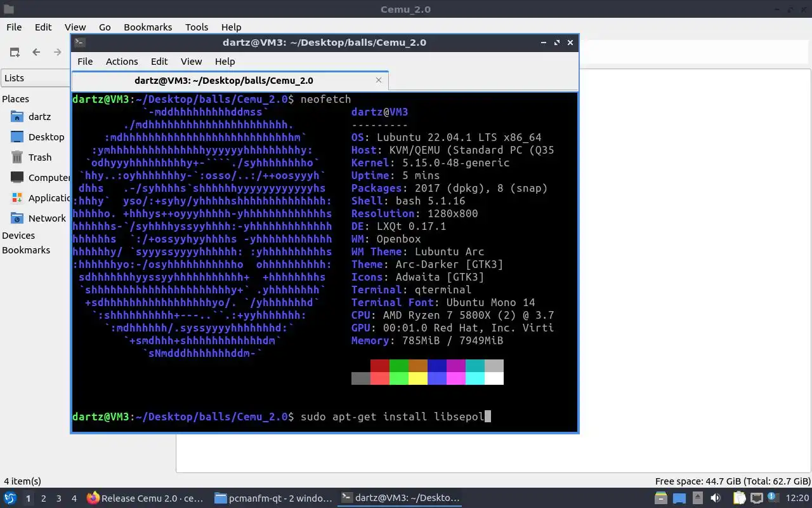The height and width of the screenshot is (508, 812).
Task: Minimize the terminal window
Action: (x=543, y=43)
